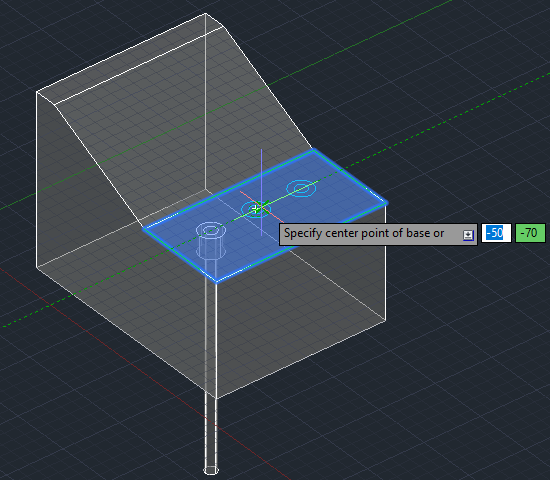Open the dynamic input options dropdown arrow
The height and width of the screenshot is (480, 550).
468,235
